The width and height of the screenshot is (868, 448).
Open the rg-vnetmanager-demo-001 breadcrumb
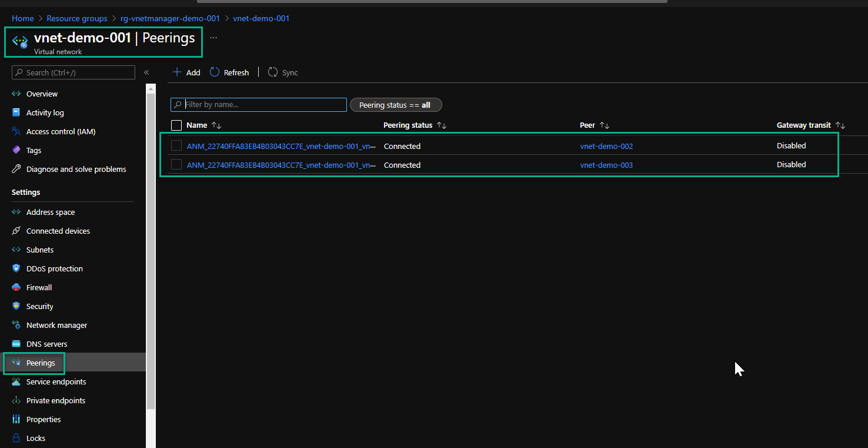(170, 18)
